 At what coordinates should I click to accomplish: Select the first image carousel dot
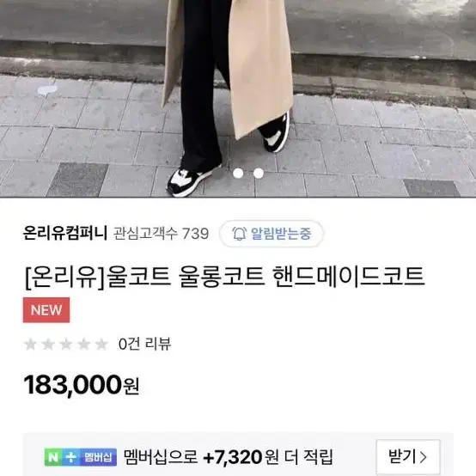point(238,173)
